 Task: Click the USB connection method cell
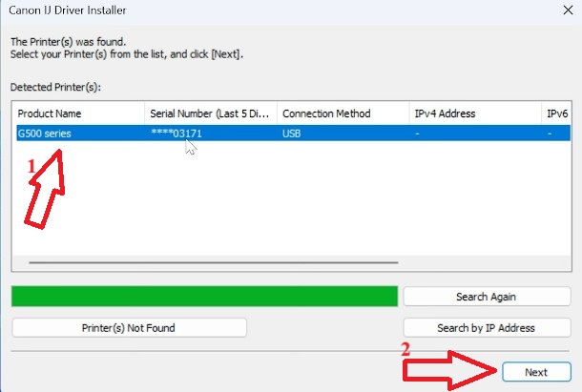[291, 134]
